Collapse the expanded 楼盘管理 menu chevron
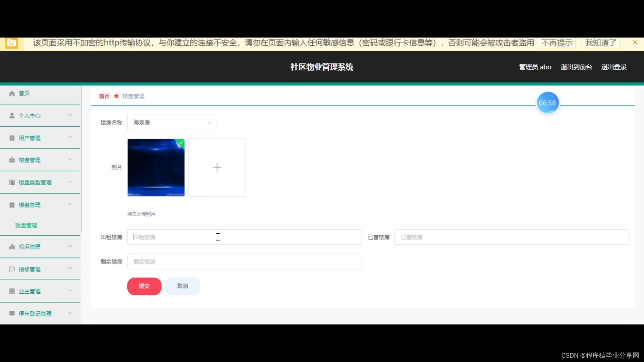This screenshot has height=362, width=644. pyautogui.click(x=70, y=205)
